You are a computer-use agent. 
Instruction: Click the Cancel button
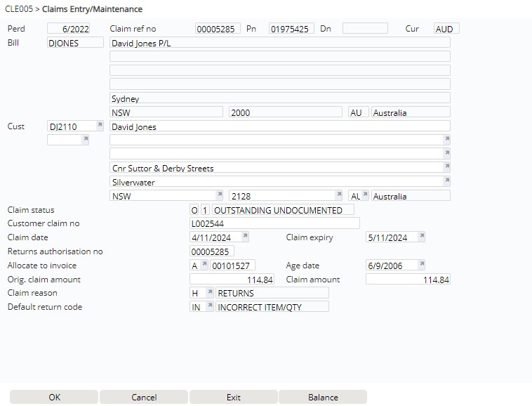pyautogui.click(x=144, y=397)
